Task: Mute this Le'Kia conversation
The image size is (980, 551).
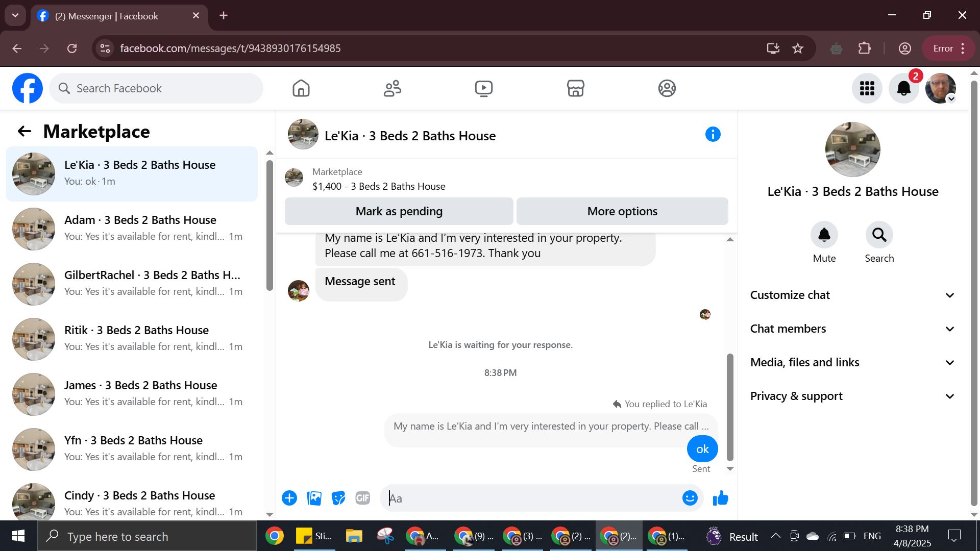Action: pyautogui.click(x=824, y=235)
